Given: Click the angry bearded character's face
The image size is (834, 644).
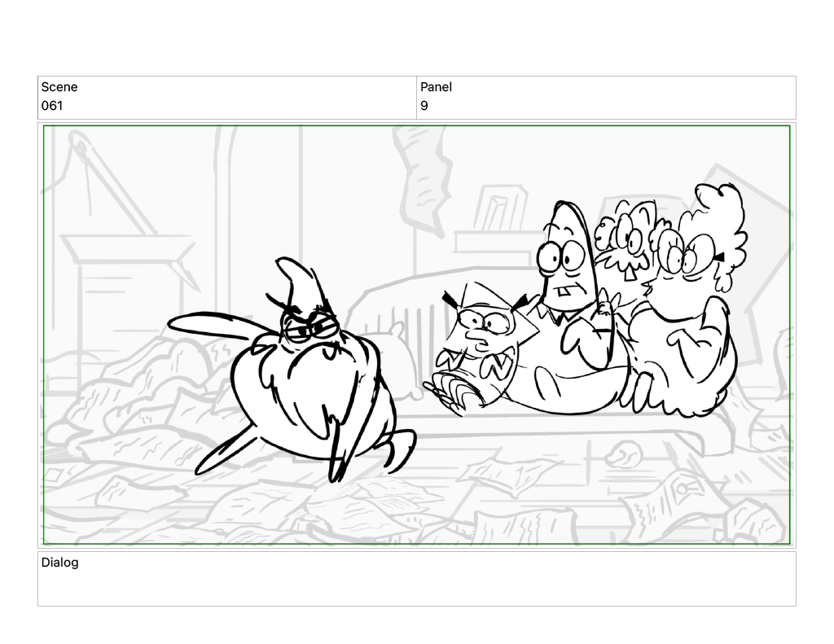Looking at the screenshot, I should [309, 330].
